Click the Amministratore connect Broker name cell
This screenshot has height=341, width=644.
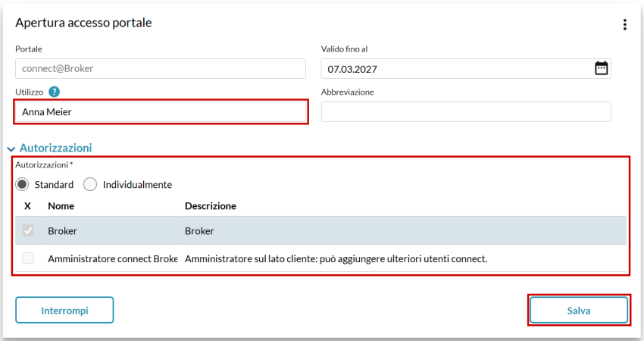tap(113, 259)
